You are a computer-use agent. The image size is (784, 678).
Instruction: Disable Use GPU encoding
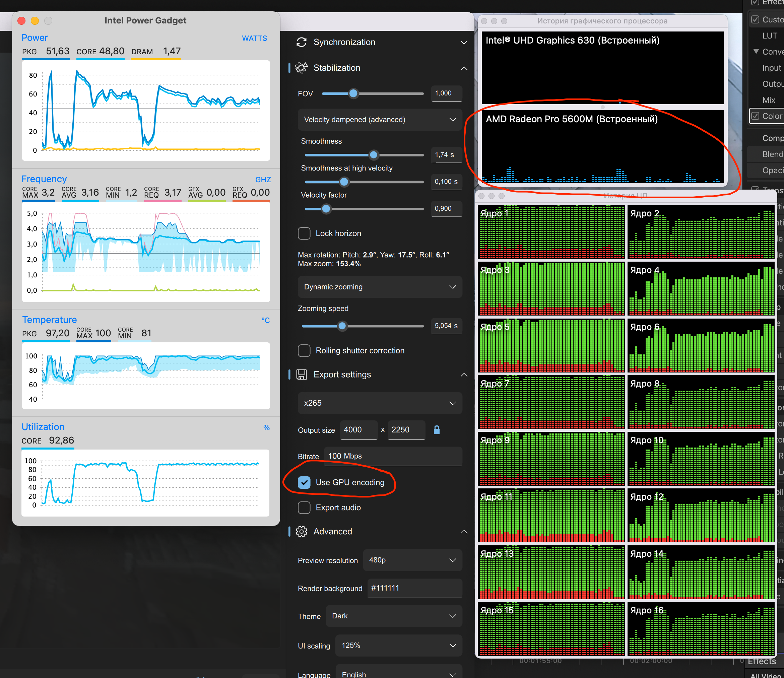(x=304, y=482)
